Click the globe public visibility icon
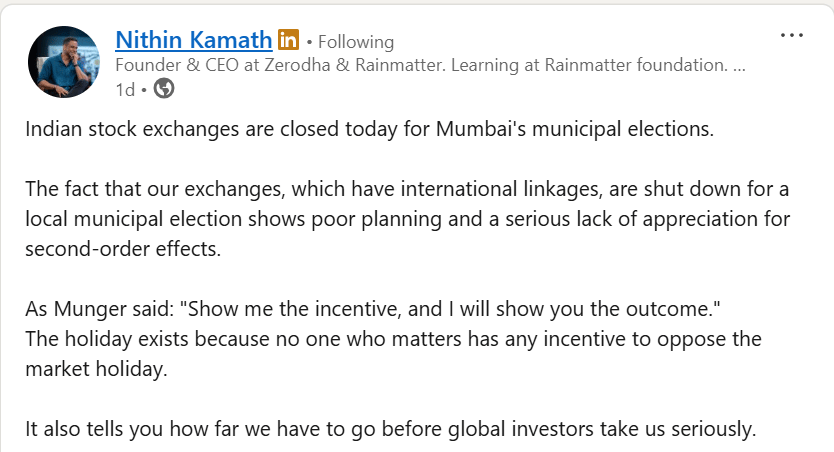The image size is (834, 452). [x=164, y=89]
